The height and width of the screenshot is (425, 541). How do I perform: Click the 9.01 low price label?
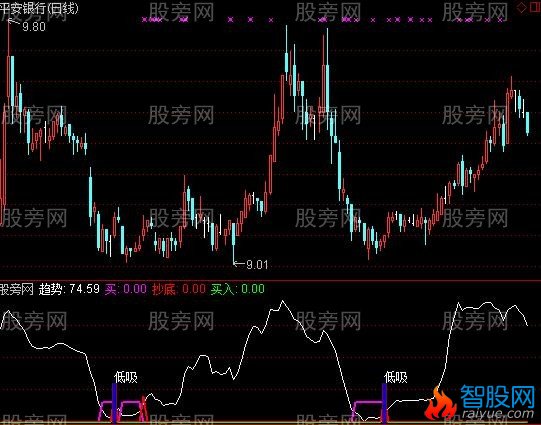257,265
